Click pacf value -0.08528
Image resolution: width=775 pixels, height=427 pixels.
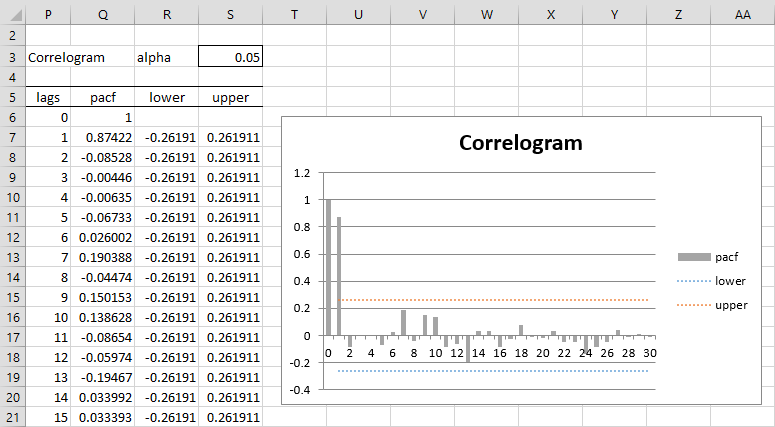(x=102, y=157)
